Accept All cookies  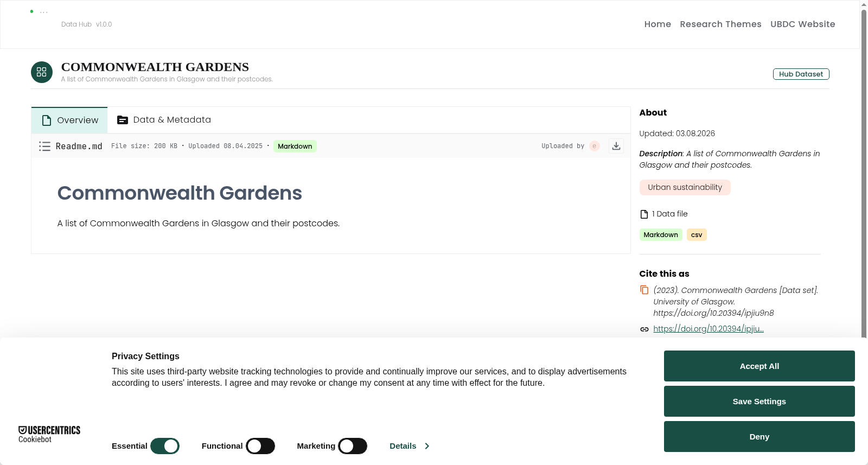[759, 366]
